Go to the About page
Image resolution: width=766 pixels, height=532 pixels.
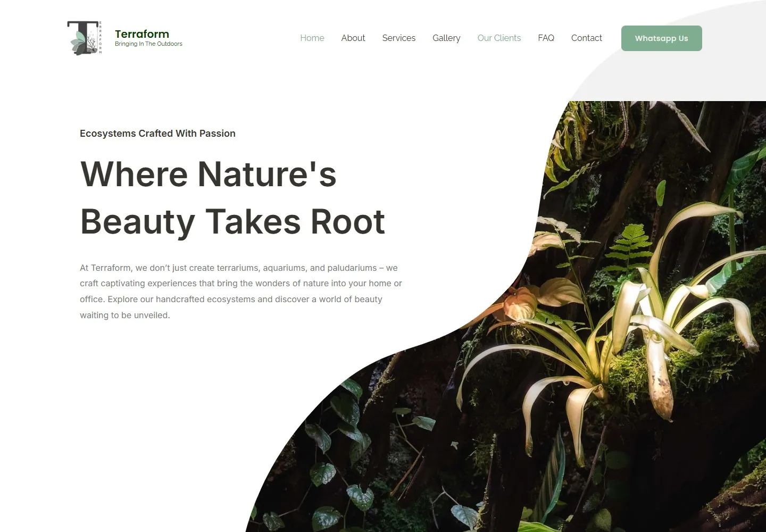(x=353, y=38)
